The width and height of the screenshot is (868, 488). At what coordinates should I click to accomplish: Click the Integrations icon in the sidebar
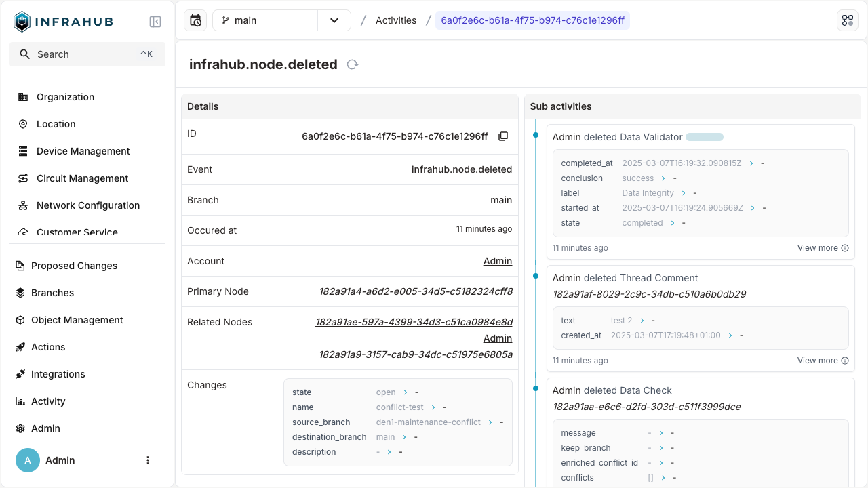(21, 374)
